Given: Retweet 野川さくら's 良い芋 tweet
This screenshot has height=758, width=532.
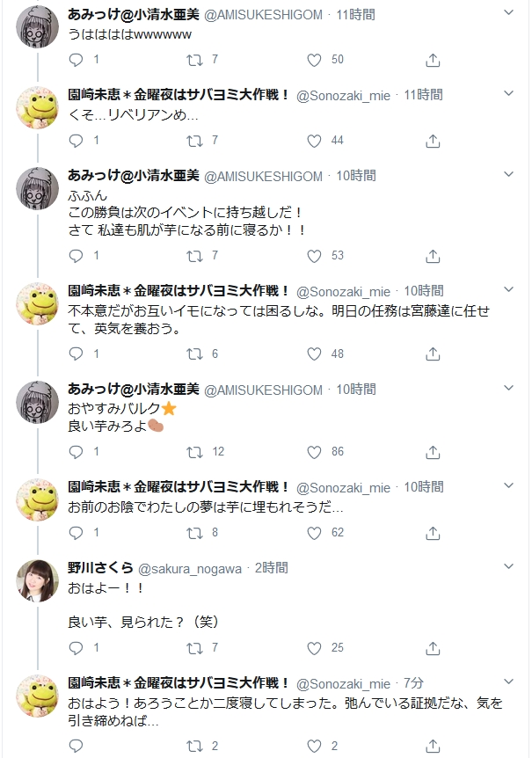Looking at the screenshot, I should tap(195, 647).
